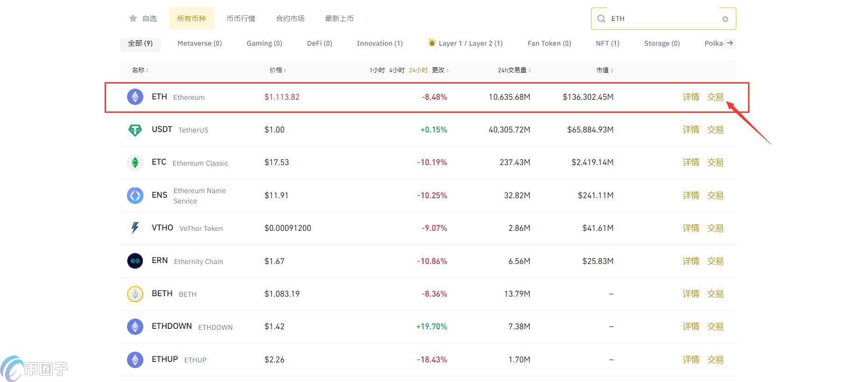Click the TetherUS USDT coin icon

coord(135,130)
